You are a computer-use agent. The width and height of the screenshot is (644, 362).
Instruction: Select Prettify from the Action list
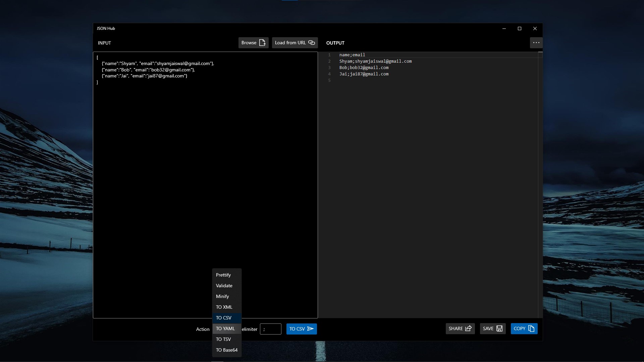tap(223, 275)
